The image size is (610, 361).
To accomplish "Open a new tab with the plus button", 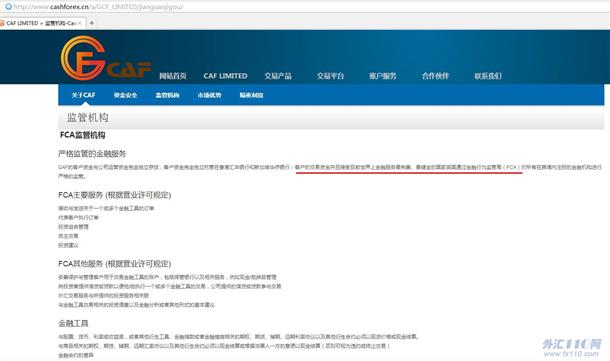I will click(x=92, y=23).
